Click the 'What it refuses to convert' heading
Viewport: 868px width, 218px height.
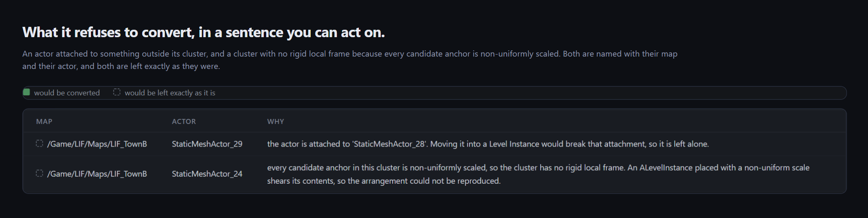click(x=203, y=32)
